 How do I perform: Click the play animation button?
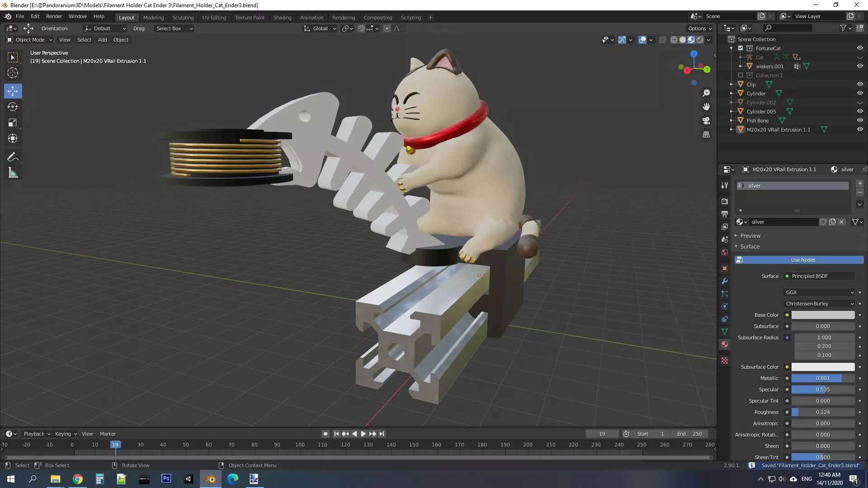(x=363, y=434)
